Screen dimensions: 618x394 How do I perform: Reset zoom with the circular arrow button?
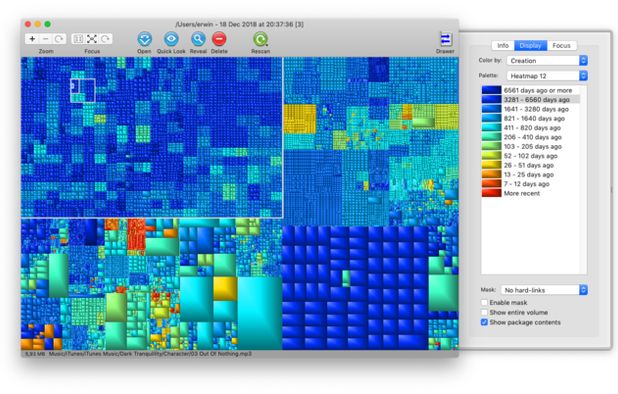[x=59, y=39]
